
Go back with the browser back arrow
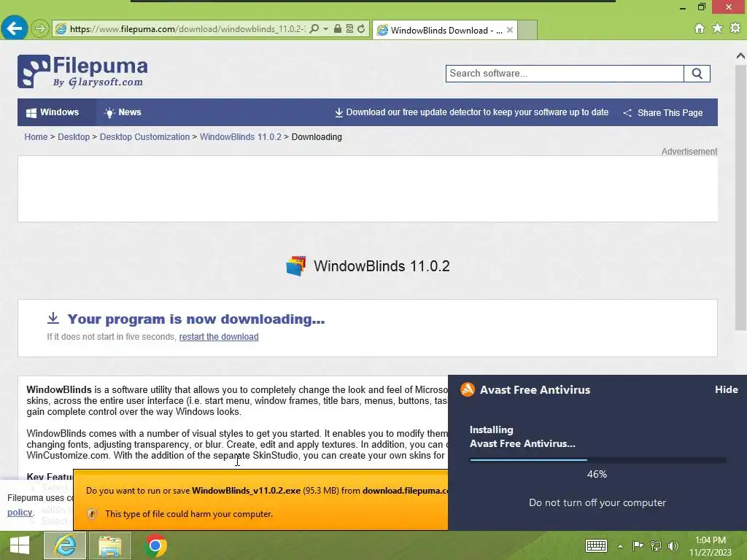click(15, 28)
